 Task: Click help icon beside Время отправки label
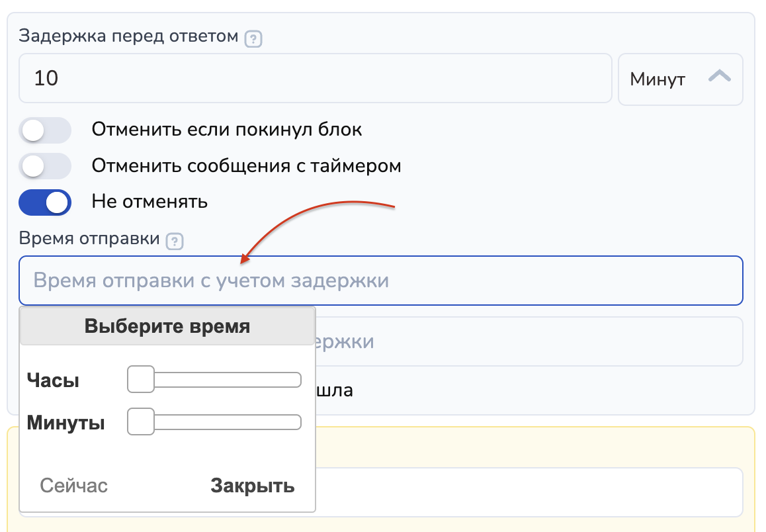click(175, 242)
